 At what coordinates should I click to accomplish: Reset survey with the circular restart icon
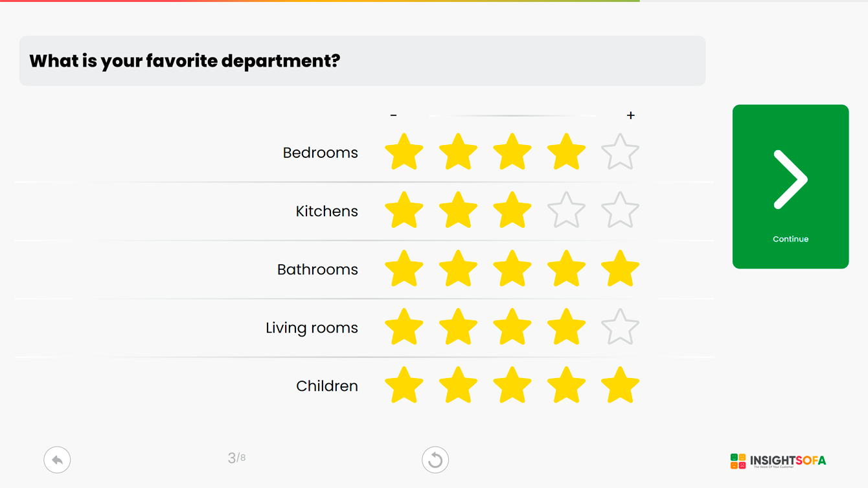click(435, 460)
